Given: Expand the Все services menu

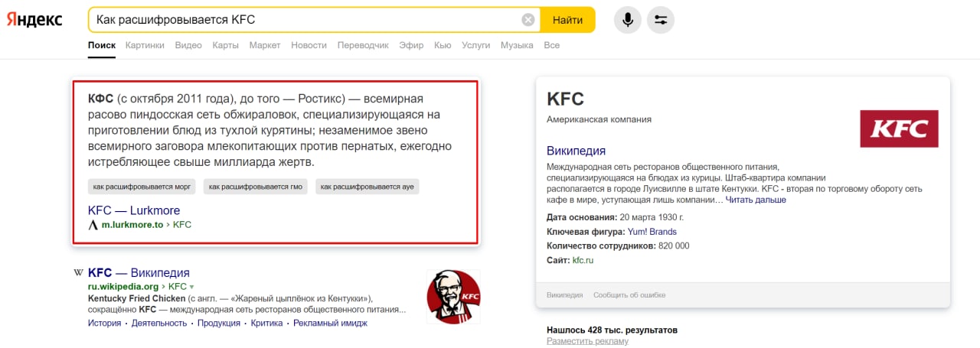Looking at the screenshot, I should click(551, 45).
